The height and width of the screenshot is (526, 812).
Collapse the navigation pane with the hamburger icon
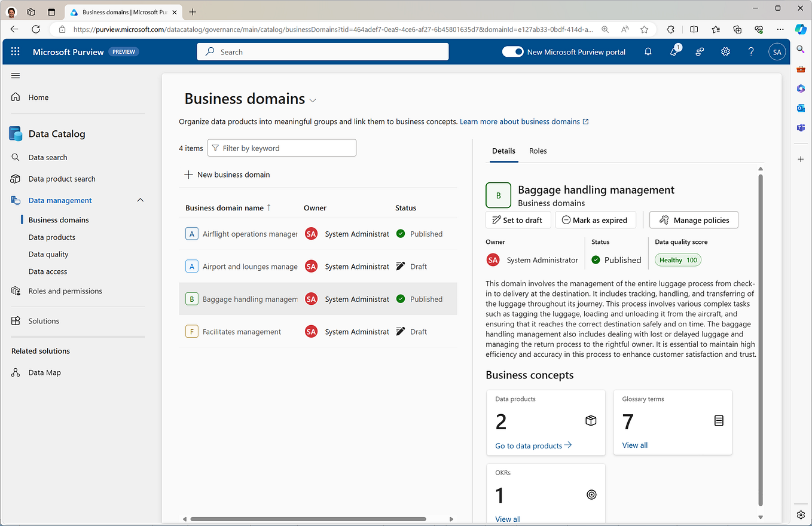pyautogui.click(x=16, y=75)
